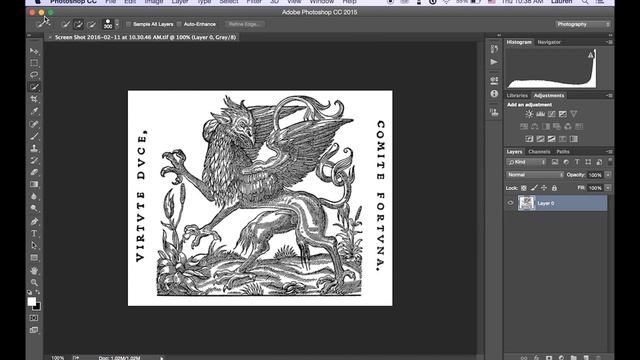Select the Horizontal Type tool
Viewport: 640px width, 360px height.
pos(34,233)
